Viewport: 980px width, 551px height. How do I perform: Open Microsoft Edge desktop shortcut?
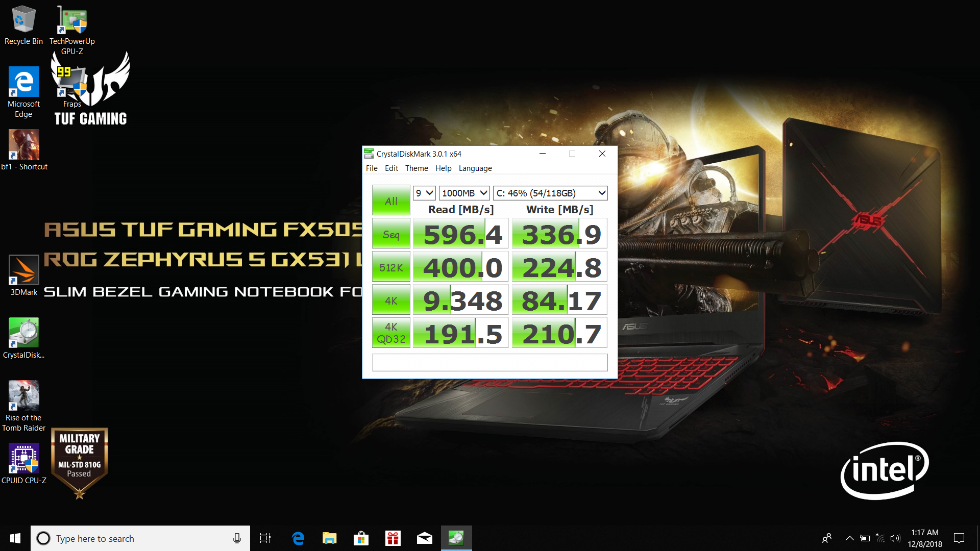click(x=23, y=92)
